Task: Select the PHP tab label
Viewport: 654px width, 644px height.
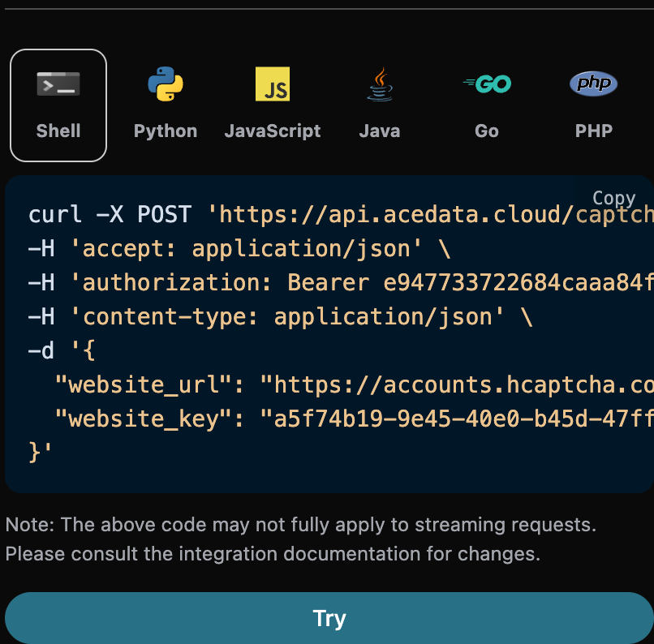Action: (x=593, y=131)
